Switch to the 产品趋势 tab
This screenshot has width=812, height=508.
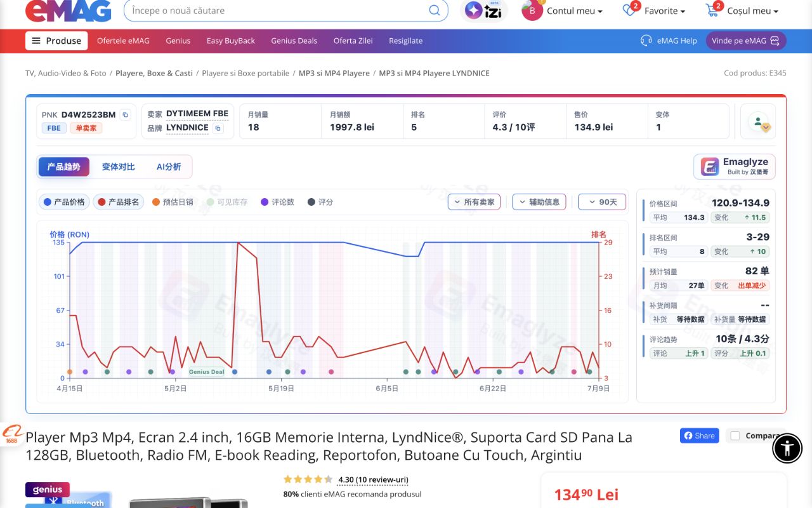click(x=63, y=167)
